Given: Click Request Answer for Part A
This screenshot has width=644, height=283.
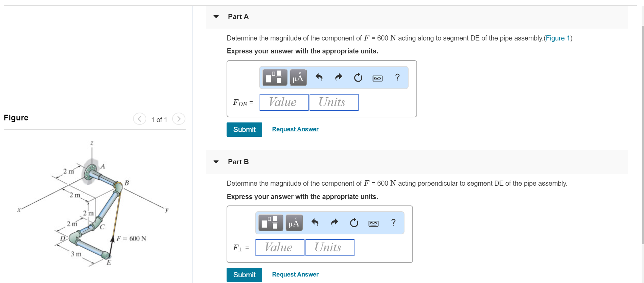Looking at the screenshot, I should pos(295,129).
